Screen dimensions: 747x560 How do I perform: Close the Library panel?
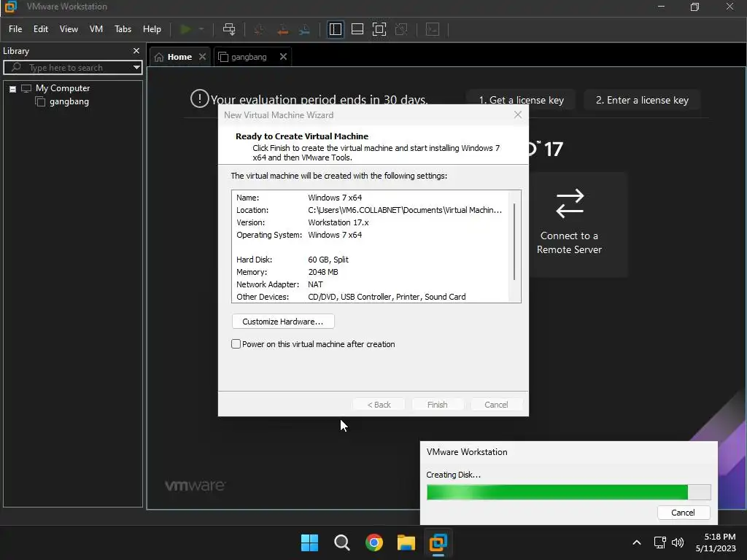136,50
